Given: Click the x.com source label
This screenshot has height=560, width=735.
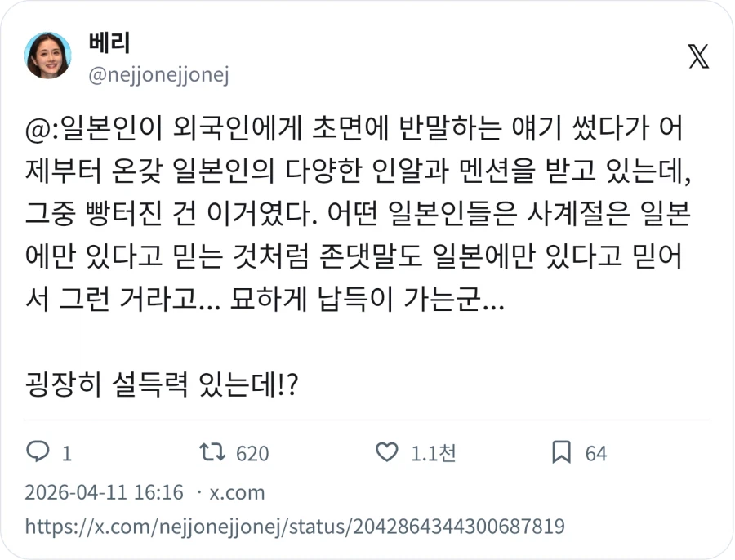Looking at the screenshot, I should click(236, 492).
